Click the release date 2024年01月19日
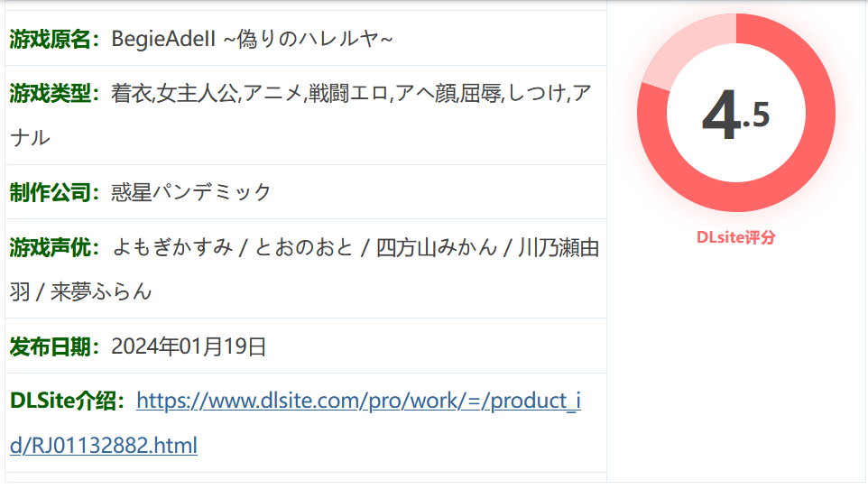 pyautogui.click(x=189, y=346)
